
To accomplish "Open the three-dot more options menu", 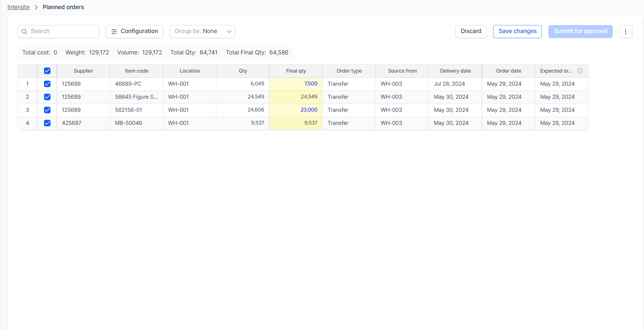I will click(x=625, y=32).
